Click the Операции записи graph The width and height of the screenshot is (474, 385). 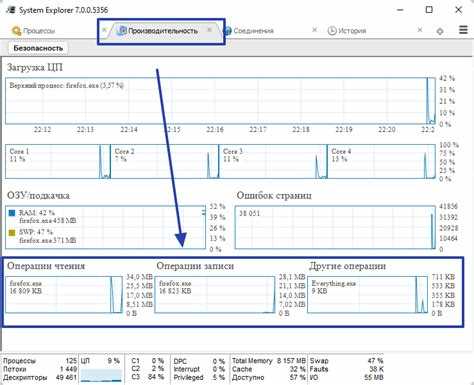[215, 295]
